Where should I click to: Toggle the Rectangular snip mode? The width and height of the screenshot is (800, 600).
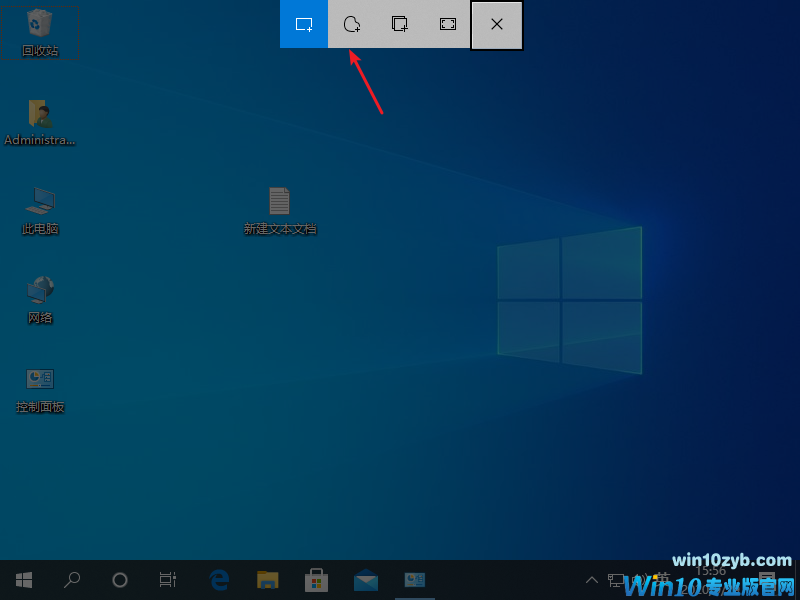tap(303, 24)
